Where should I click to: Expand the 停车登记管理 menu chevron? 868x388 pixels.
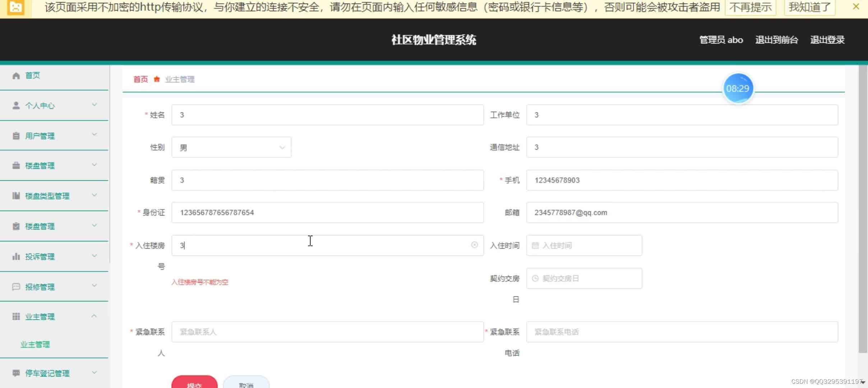tap(94, 373)
